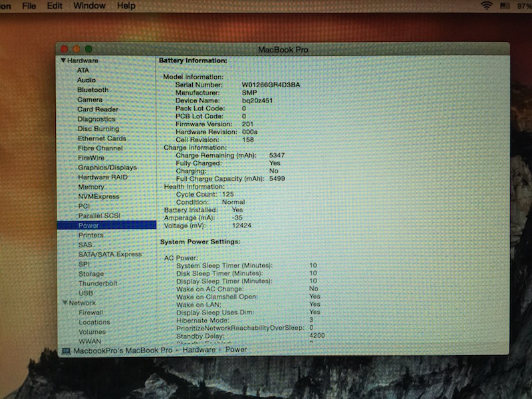Select Locations under Network
This screenshot has height=399, width=532.
(94, 322)
